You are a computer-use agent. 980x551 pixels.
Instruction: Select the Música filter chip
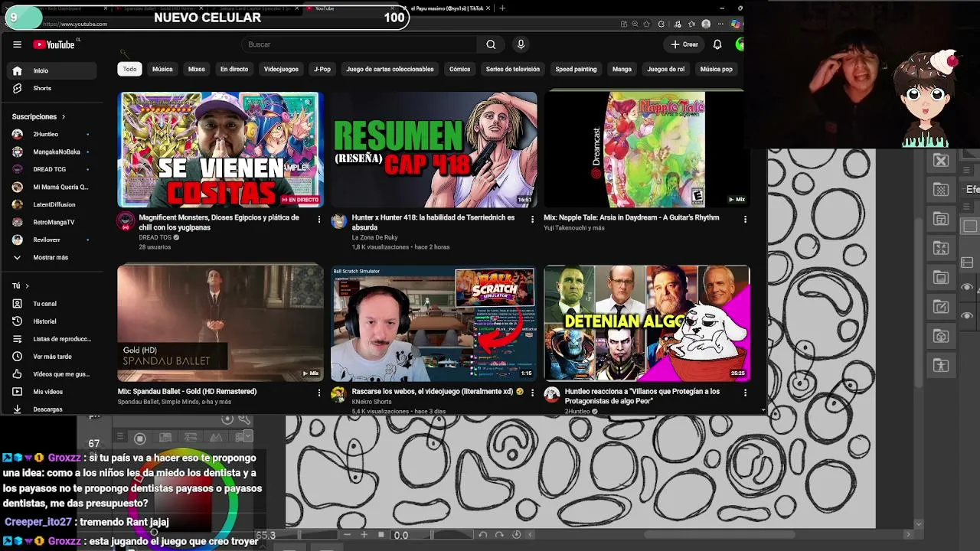coord(162,69)
